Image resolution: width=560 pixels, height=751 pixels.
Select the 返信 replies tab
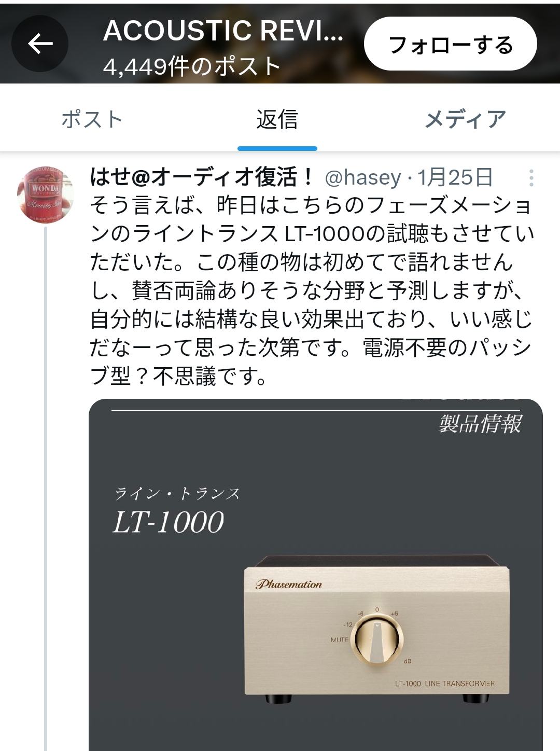(x=277, y=119)
